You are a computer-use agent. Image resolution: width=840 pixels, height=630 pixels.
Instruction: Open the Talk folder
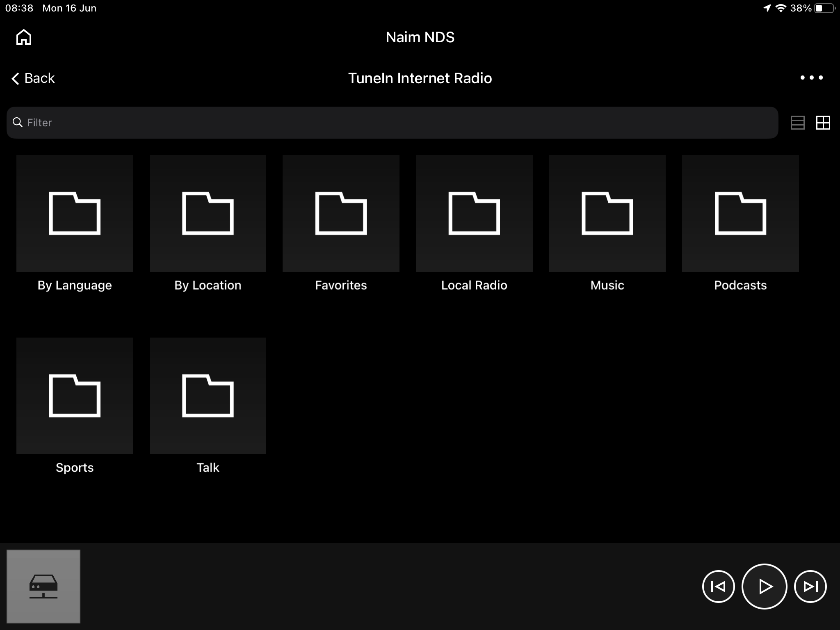click(x=208, y=396)
